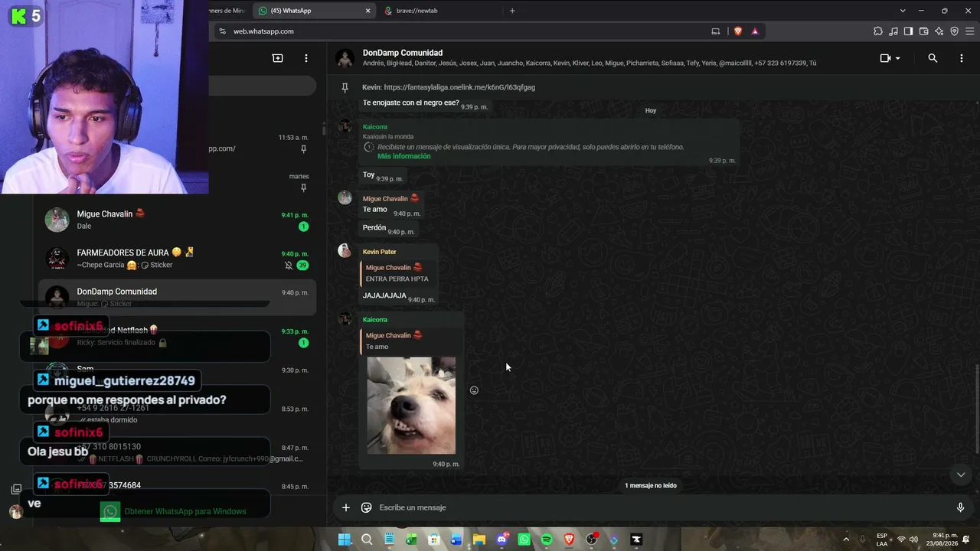This screenshot has height=551, width=980.
Task: Open a new browser tab
Action: click(x=512, y=11)
